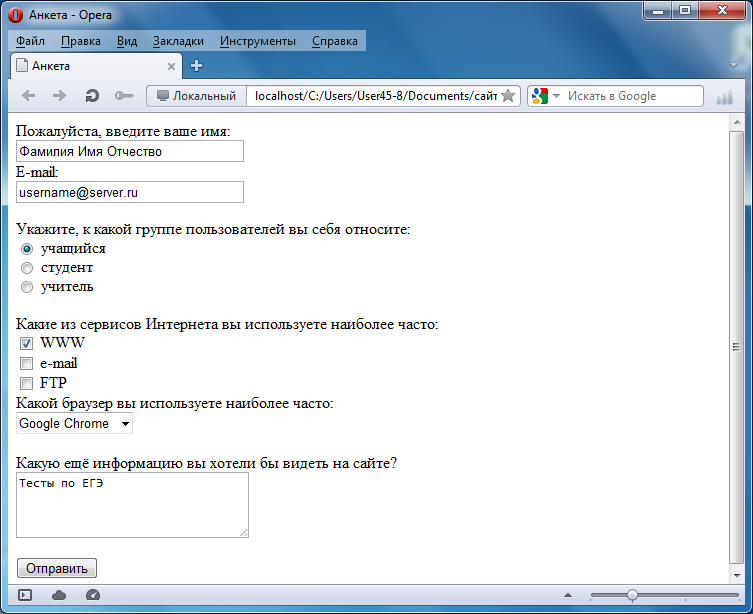The width and height of the screenshot is (753, 614).
Task: Go forward using the forward arrow
Action: click(60, 96)
